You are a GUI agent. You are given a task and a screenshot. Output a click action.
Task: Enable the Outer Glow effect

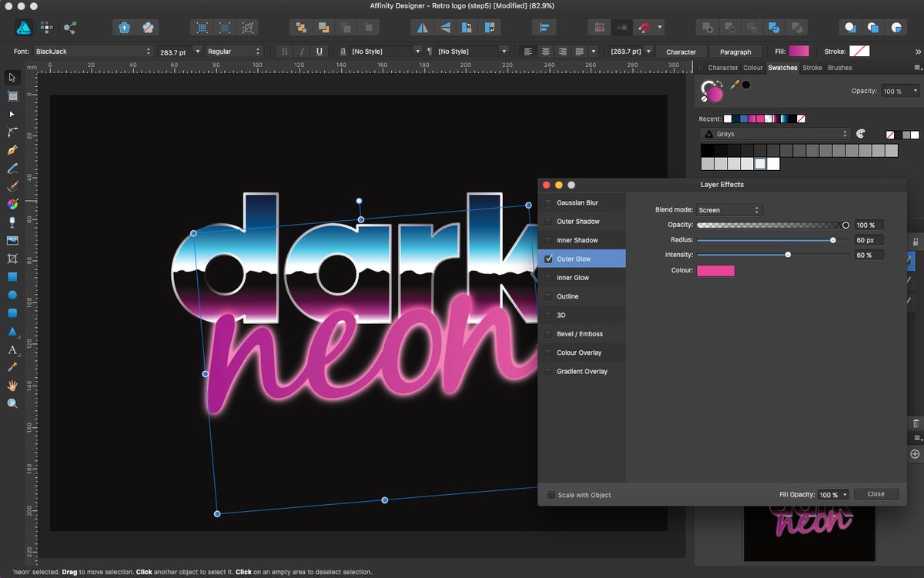[x=548, y=259]
